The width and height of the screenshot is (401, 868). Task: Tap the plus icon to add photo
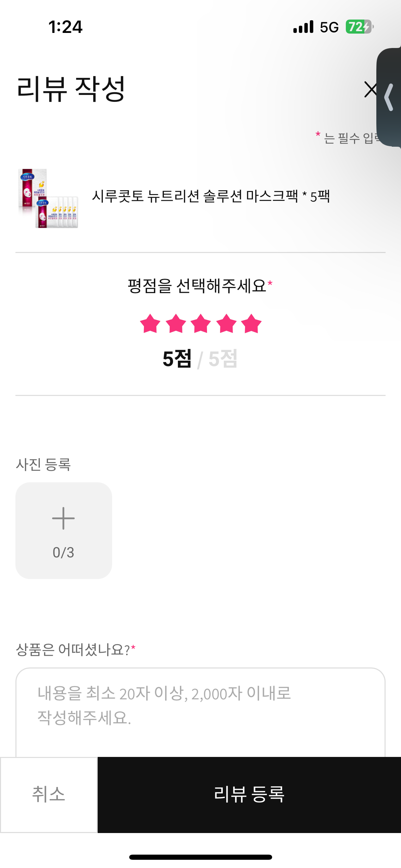tap(63, 518)
